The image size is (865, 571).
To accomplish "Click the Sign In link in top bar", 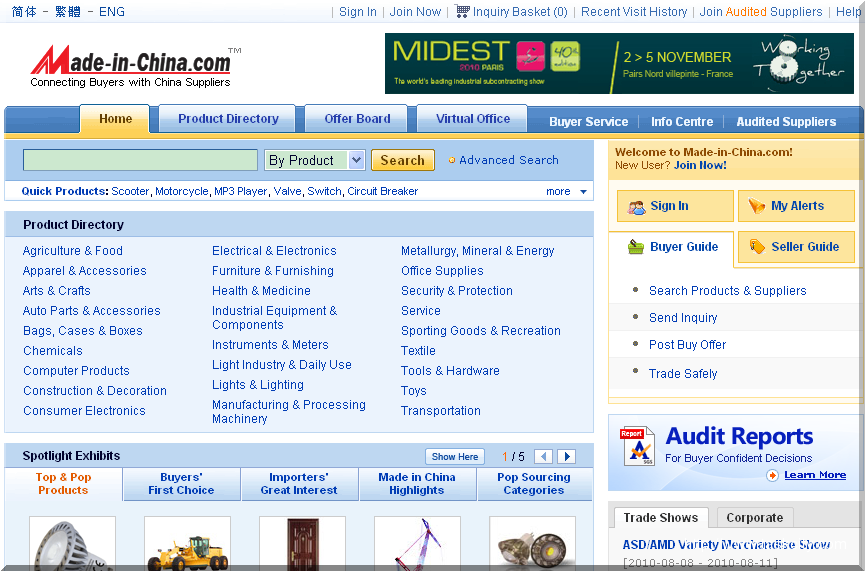I will (x=357, y=12).
